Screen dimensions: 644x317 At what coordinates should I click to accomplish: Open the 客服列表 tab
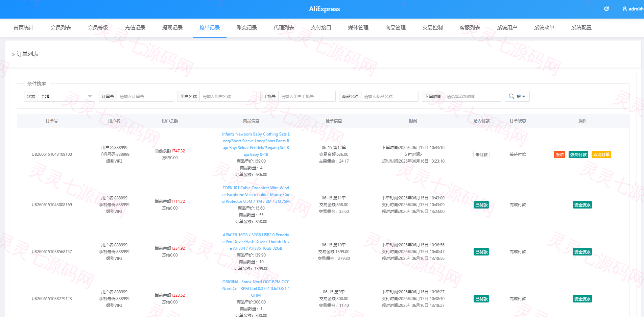[x=470, y=28]
